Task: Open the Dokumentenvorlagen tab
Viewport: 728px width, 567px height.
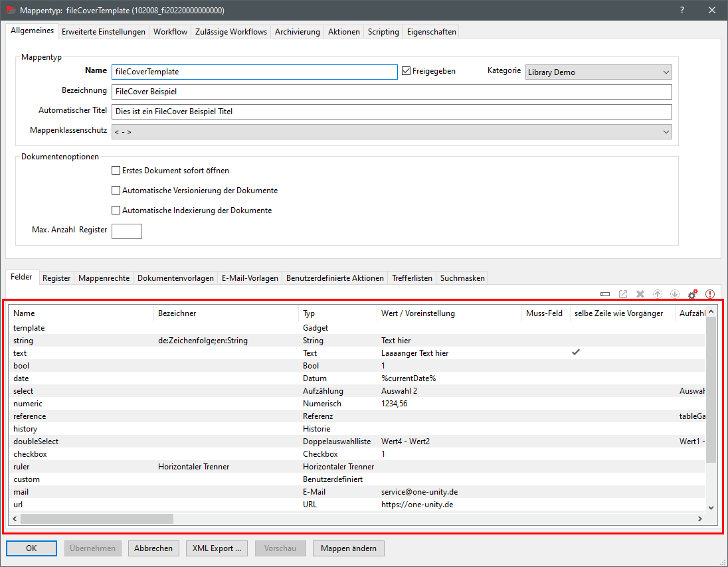Action: point(175,278)
